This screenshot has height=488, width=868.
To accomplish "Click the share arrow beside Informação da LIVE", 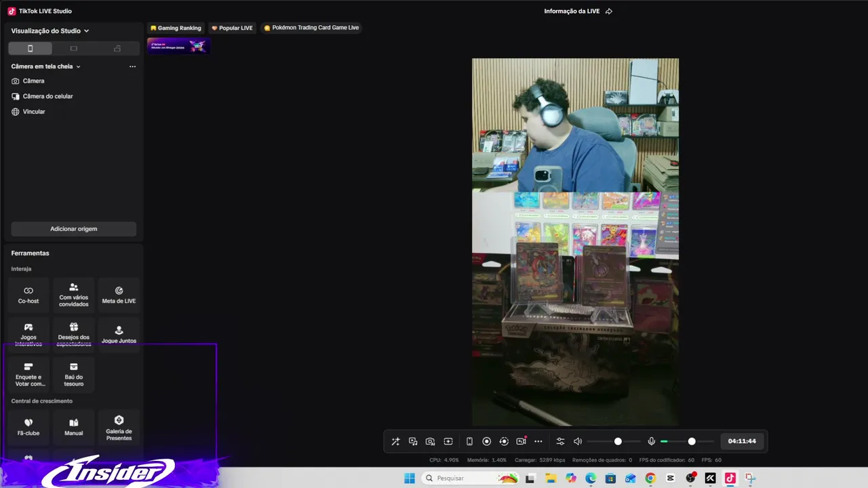I will (609, 11).
